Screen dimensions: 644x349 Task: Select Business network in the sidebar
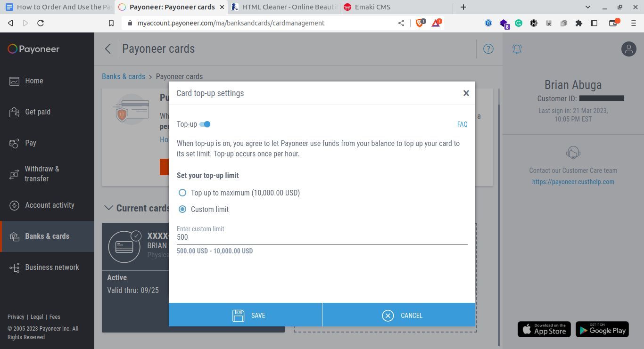pos(52,267)
